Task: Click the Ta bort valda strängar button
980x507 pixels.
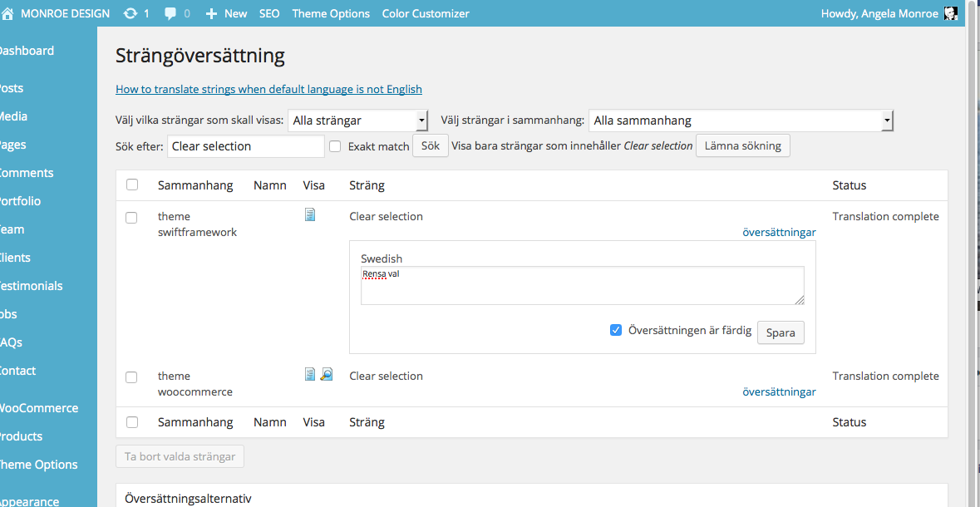Action: (180, 456)
